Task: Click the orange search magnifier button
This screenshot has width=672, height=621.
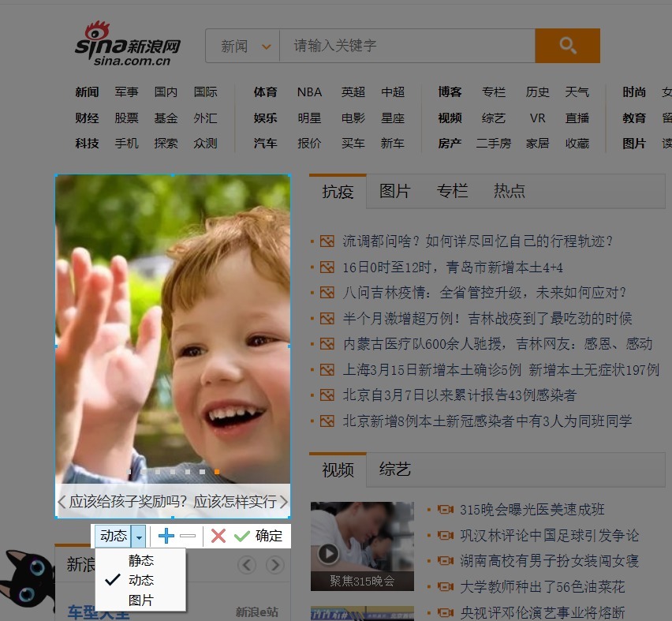Action: pyautogui.click(x=567, y=46)
